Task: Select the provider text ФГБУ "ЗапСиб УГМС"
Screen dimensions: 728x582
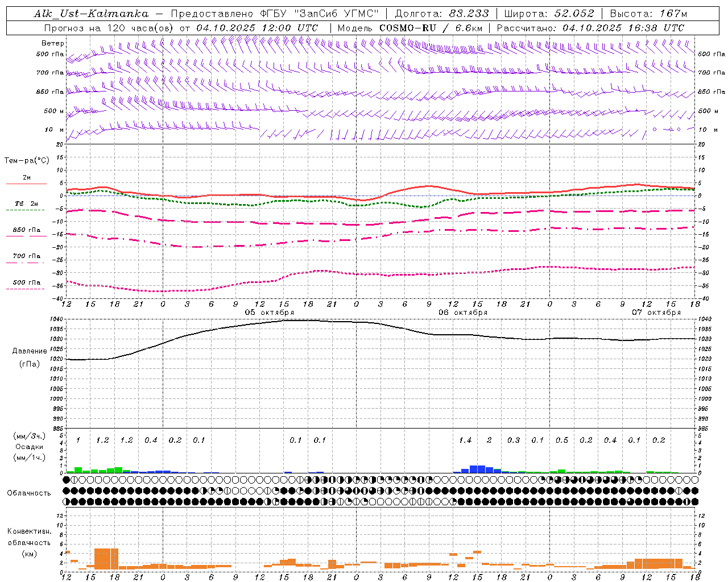Action: point(320,14)
